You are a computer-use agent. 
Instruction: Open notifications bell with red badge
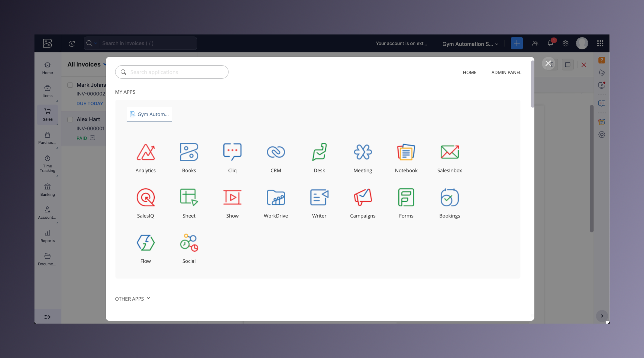(550, 44)
